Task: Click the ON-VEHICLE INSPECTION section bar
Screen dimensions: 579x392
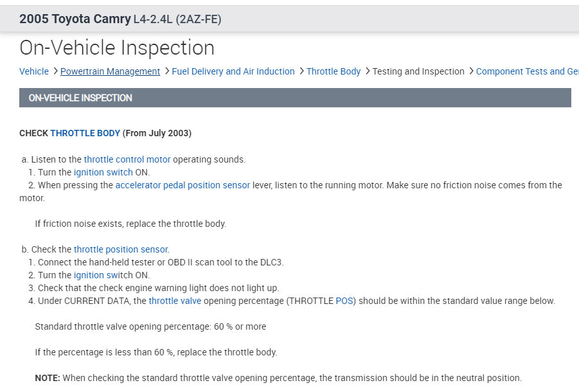Action: click(x=295, y=98)
